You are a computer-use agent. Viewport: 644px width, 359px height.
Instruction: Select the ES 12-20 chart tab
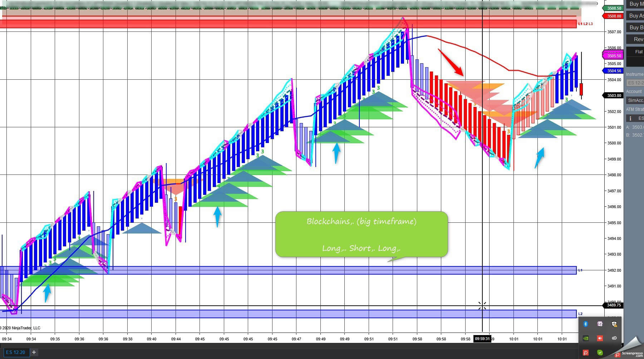click(15, 352)
